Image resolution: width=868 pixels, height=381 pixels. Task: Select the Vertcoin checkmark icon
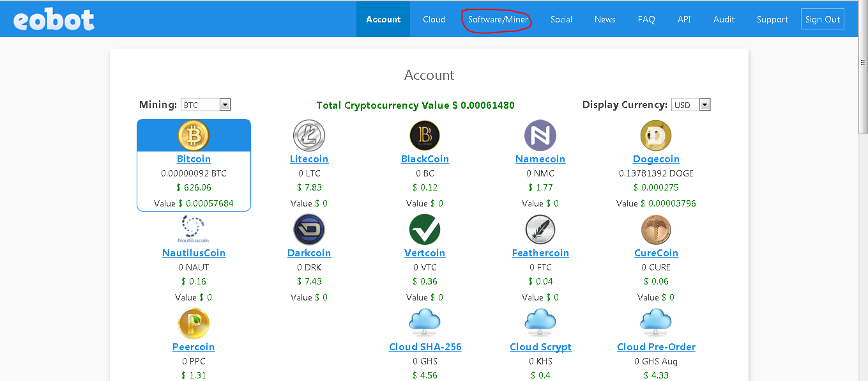[x=425, y=229]
